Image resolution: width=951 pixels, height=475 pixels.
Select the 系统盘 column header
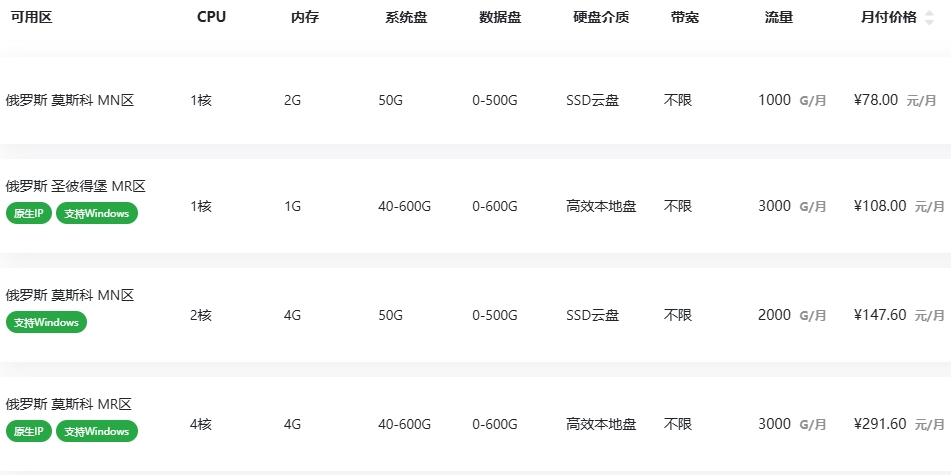coord(406,17)
